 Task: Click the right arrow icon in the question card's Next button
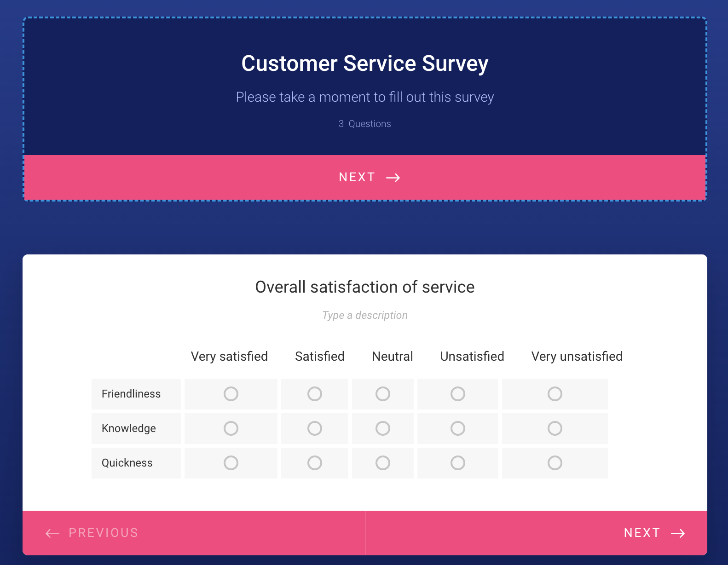pos(678,533)
